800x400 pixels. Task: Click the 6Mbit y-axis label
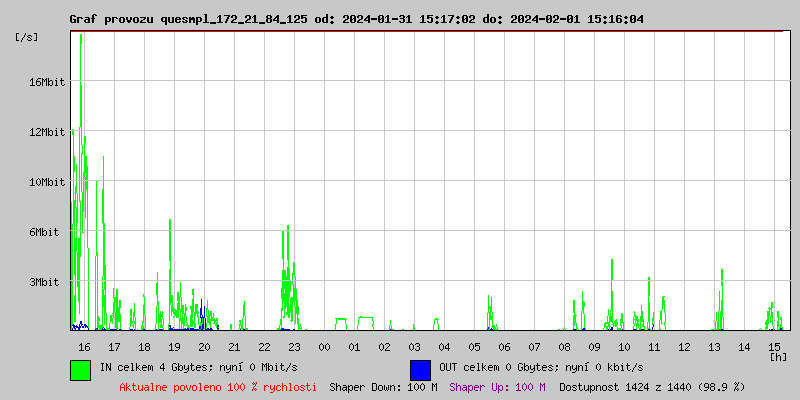(44, 232)
